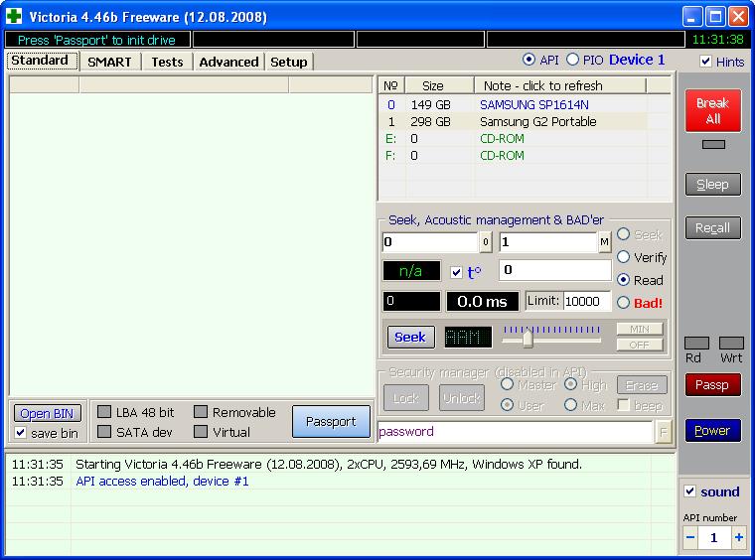This screenshot has height=560, width=755.
Task: Click the API number field
Action: 714,537
